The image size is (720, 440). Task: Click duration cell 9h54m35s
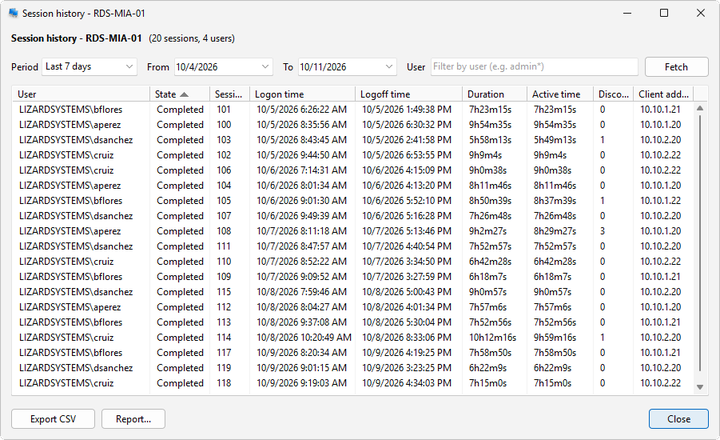click(x=490, y=124)
